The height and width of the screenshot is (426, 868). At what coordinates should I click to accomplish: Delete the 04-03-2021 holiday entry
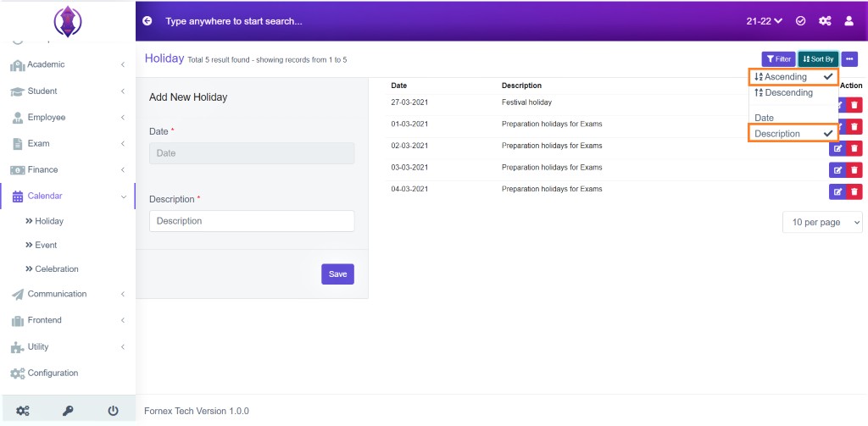click(854, 192)
